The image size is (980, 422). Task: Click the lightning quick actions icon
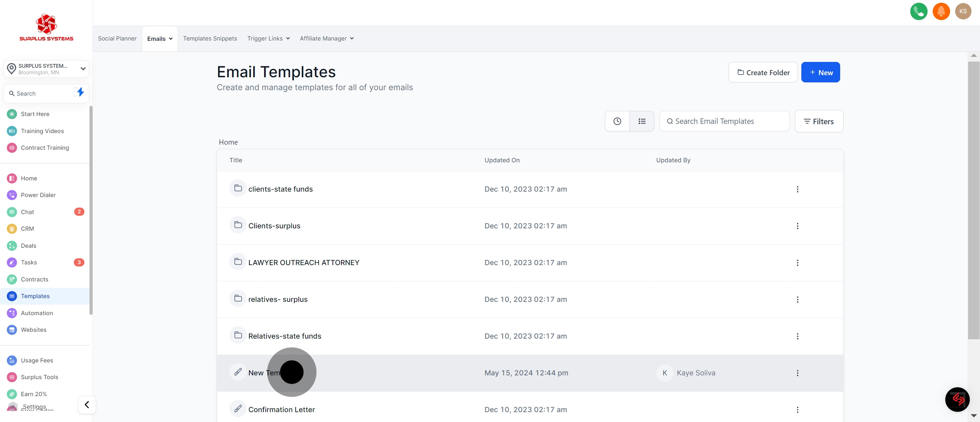click(x=80, y=93)
